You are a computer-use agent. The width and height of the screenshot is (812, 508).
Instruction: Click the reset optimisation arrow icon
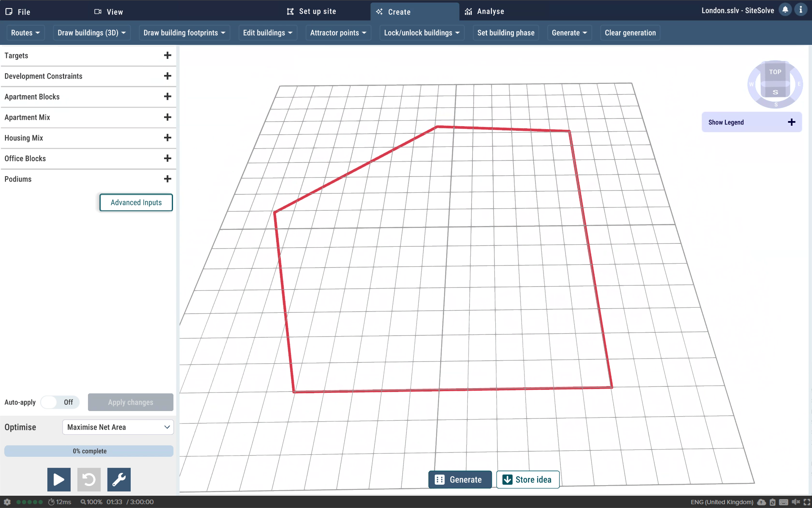pyautogui.click(x=89, y=479)
